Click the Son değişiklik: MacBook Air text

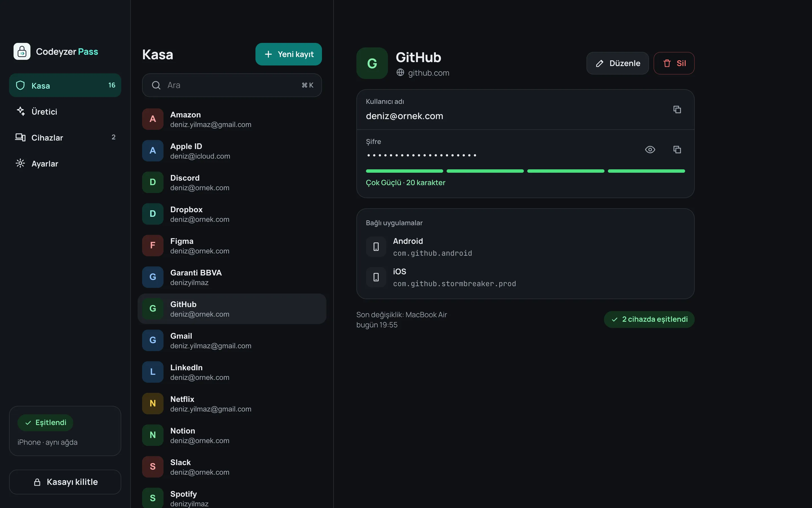[402, 315]
